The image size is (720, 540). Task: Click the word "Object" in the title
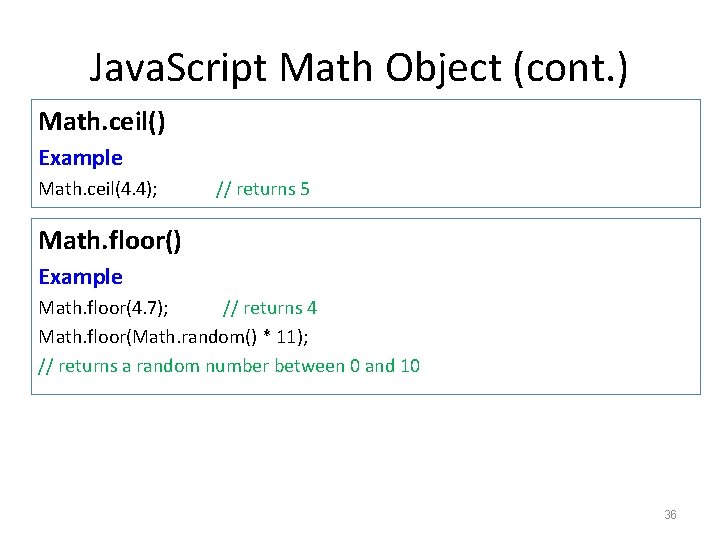click(x=438, y=67)
